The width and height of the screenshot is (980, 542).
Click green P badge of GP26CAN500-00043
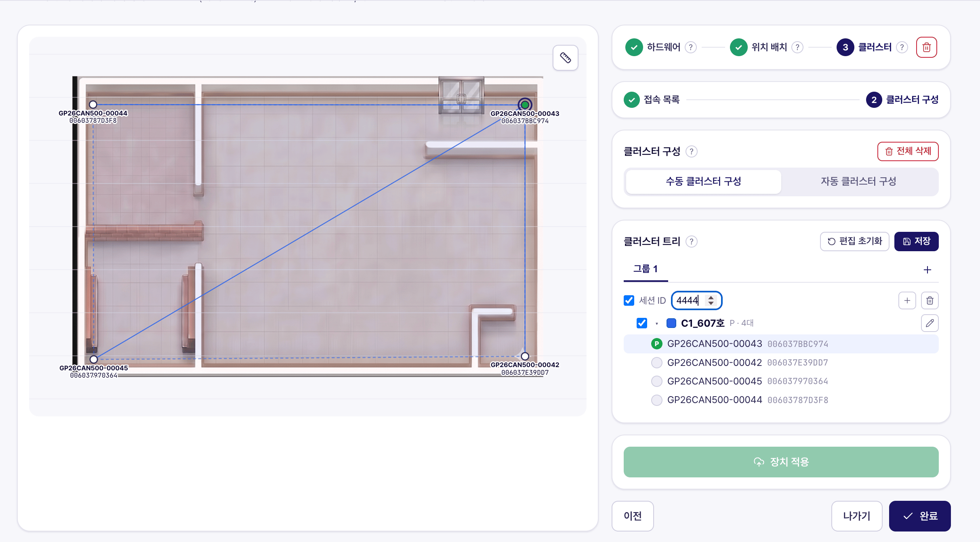[657, 344]
